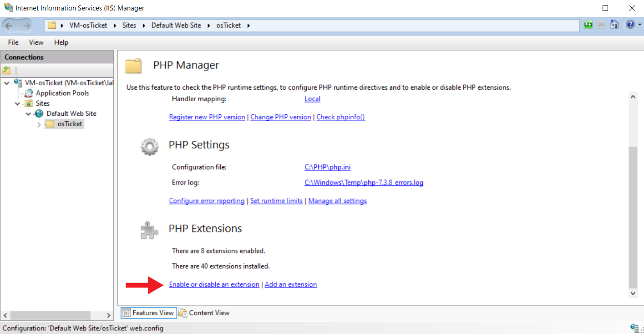
Task: Open the breadcrumb arrow after osTicket
Action: [248, 26]
